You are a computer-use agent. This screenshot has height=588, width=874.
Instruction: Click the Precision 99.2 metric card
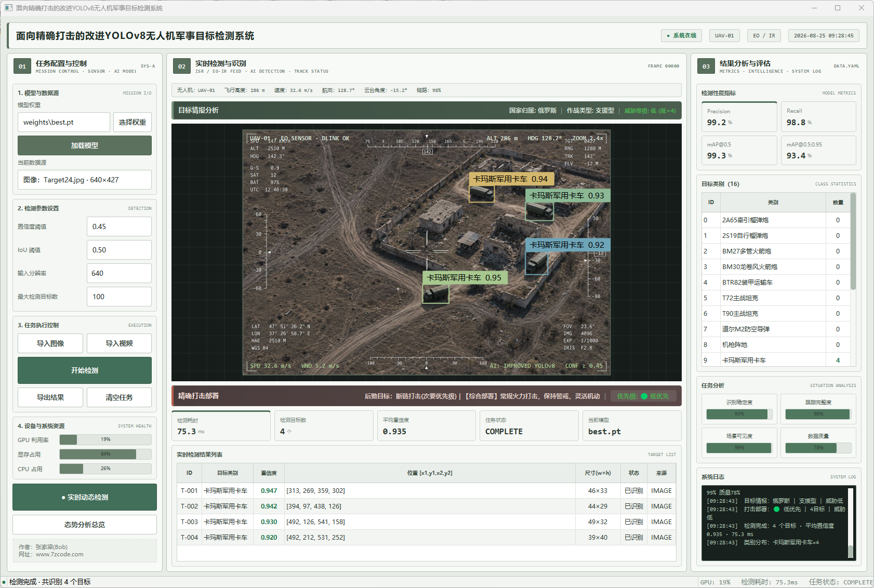(739, 117)
